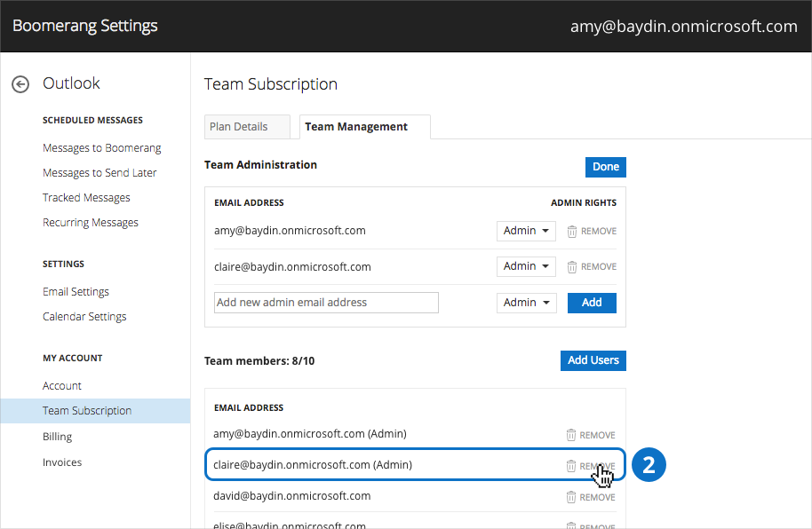
Task: Click the REMOVE label for claire (Admin) team member
Action: pos(598,466)
